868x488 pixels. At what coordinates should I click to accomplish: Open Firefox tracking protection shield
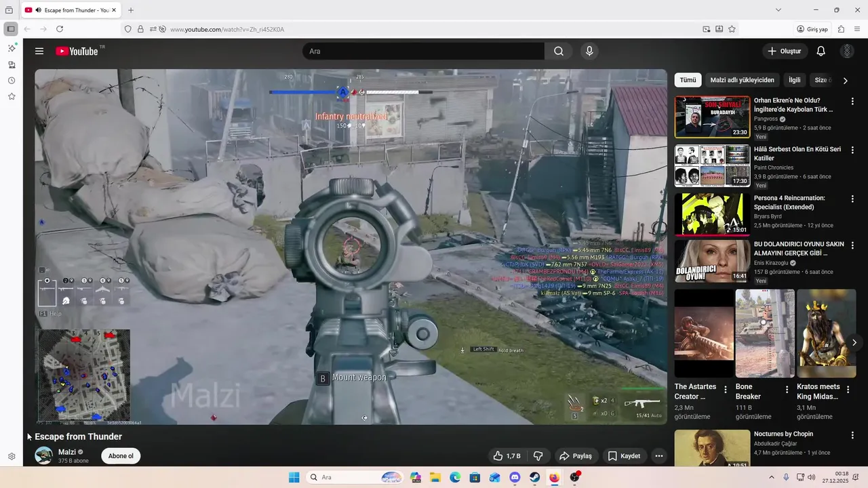tap(127, 29)
